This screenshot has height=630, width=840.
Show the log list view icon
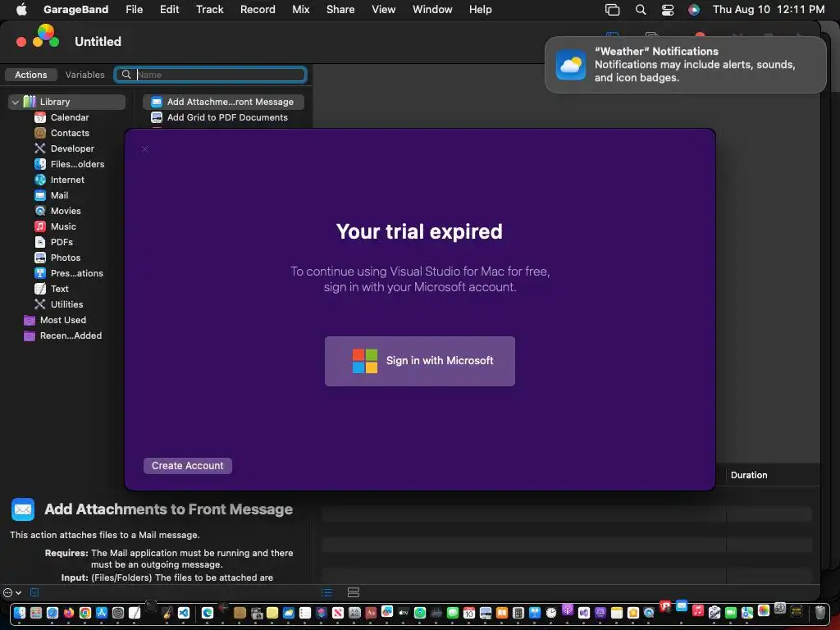pyautogui.click(x=326, y=592)
